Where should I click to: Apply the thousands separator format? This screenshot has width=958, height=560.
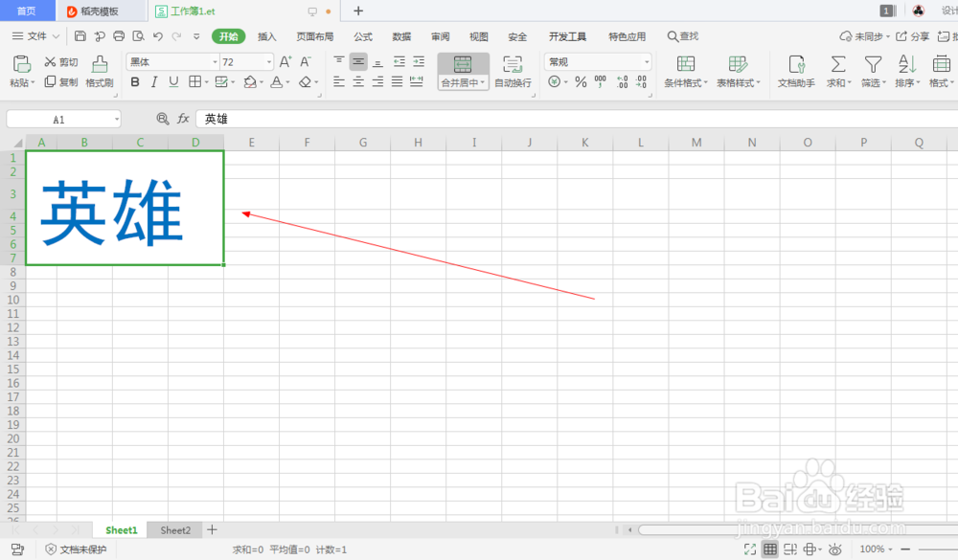600,81
